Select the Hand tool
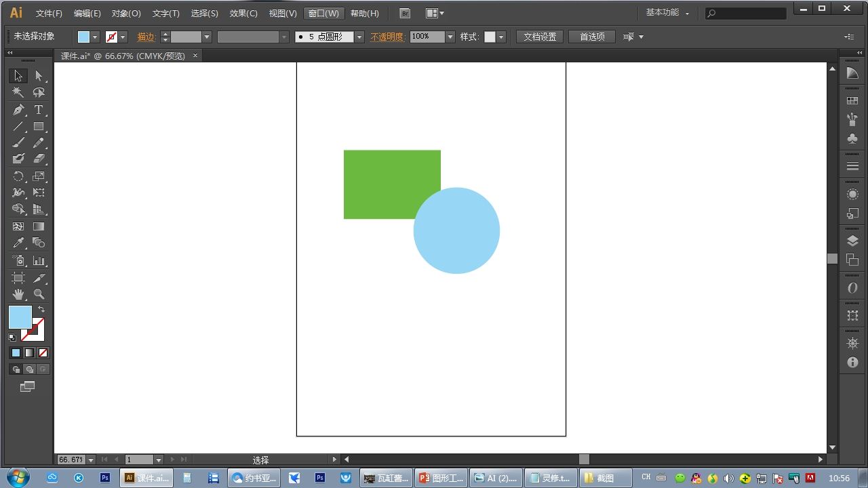 (18, 294)
